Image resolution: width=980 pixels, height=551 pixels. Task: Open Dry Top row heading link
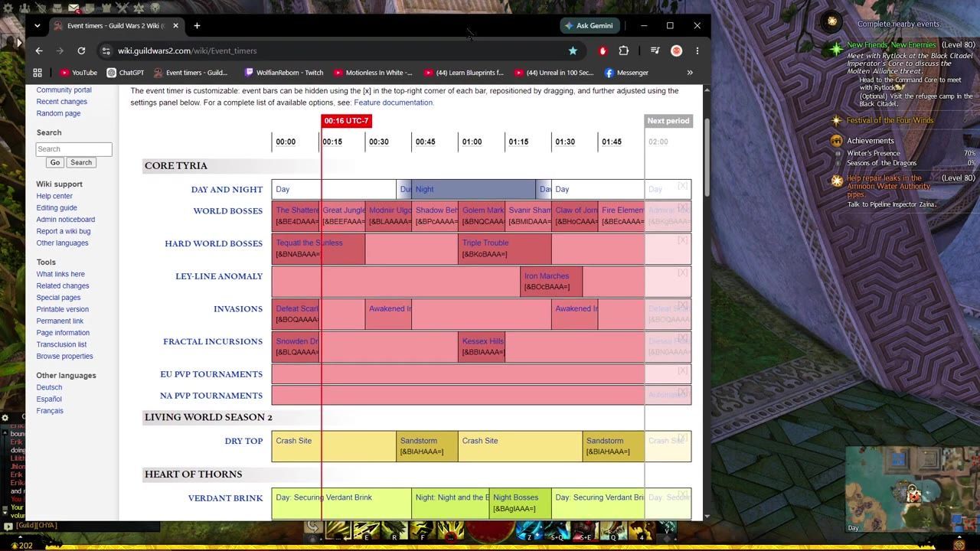pos(243,441)
